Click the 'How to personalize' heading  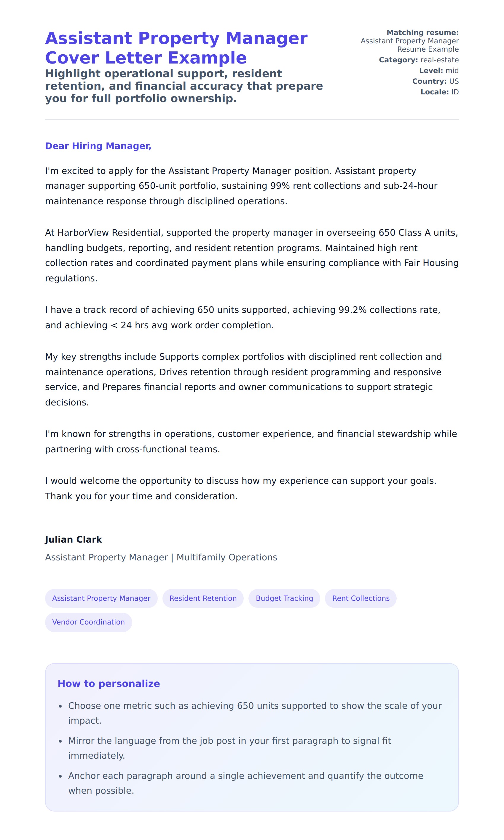(x=109, y=684)
